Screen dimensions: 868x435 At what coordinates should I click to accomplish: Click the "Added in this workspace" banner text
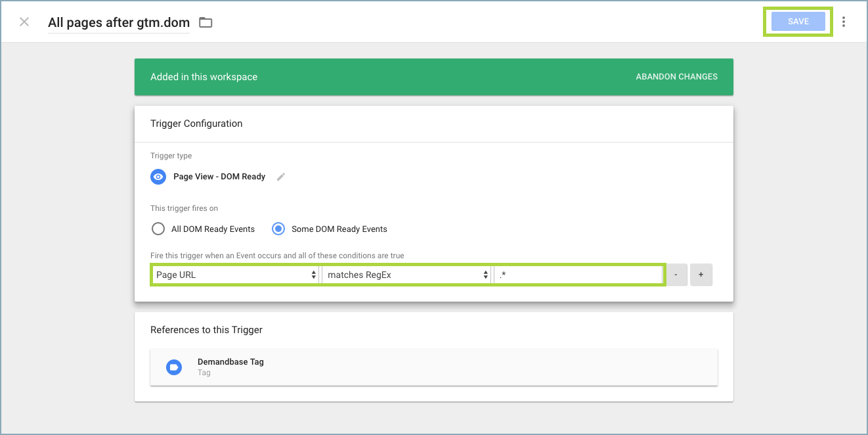pos(204,77)
